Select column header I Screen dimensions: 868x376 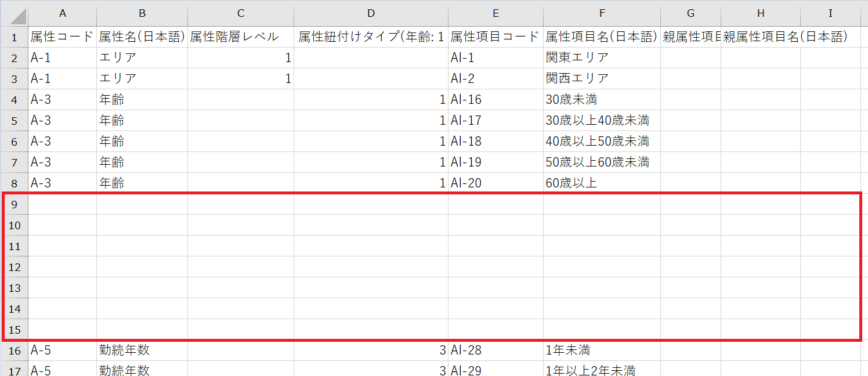830,13
